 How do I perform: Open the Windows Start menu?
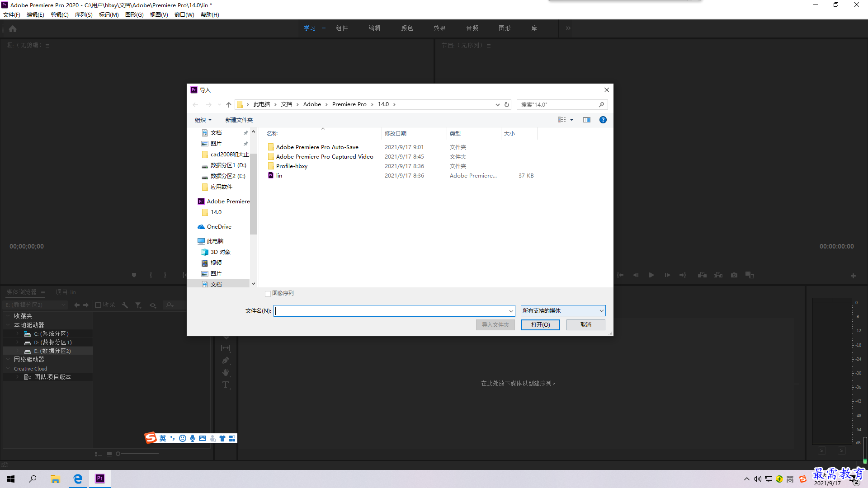(x=11, y=479)
